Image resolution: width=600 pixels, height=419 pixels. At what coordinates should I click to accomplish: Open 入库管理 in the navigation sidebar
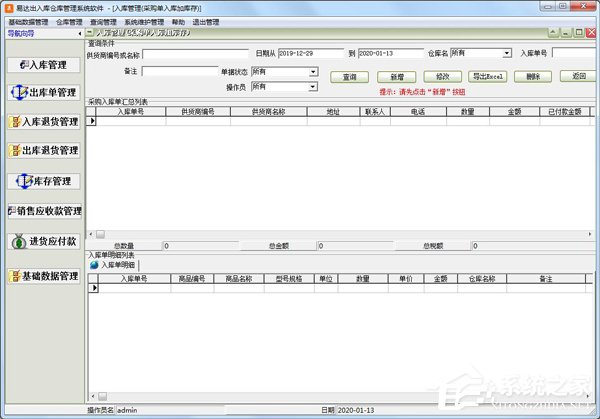pos(44,65)
